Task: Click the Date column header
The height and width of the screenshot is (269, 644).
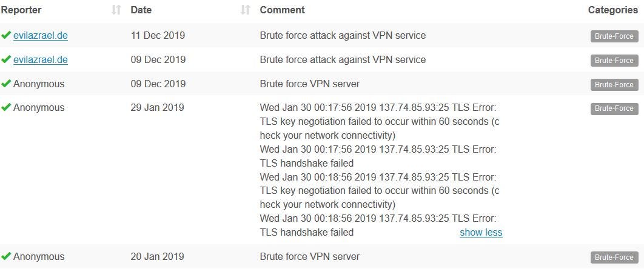Action: tap(141, 10)
